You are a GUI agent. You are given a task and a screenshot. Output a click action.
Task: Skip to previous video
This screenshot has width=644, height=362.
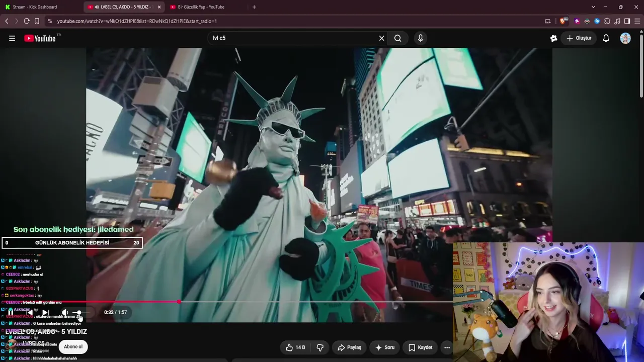pos(29,312)
